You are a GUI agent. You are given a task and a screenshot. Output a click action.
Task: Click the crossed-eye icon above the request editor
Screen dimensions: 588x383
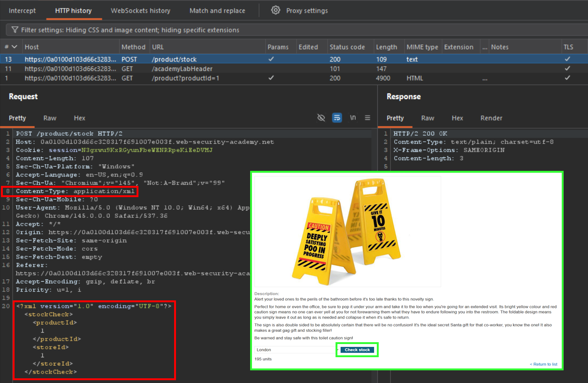click(321, 118)
